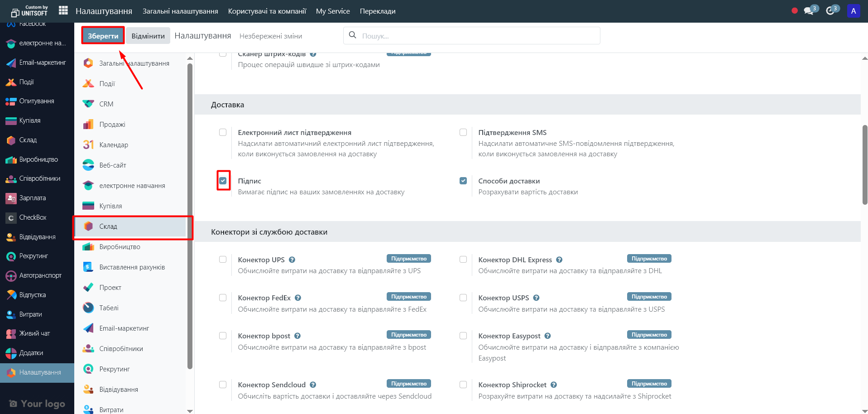Open the chat messages icon in top bar

pos(809,11)
